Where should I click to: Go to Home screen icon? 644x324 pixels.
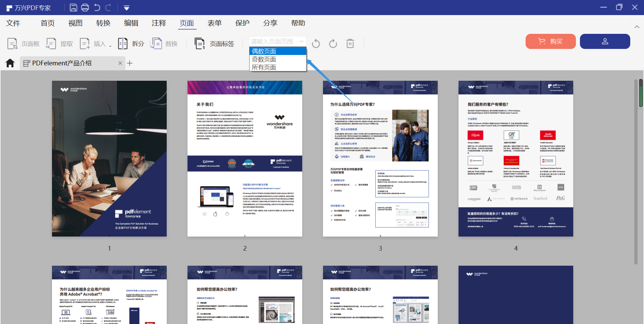coord(10,63)
